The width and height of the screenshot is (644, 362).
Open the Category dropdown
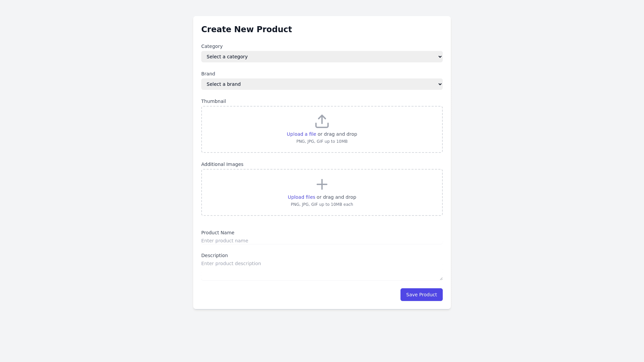point(321,57)
